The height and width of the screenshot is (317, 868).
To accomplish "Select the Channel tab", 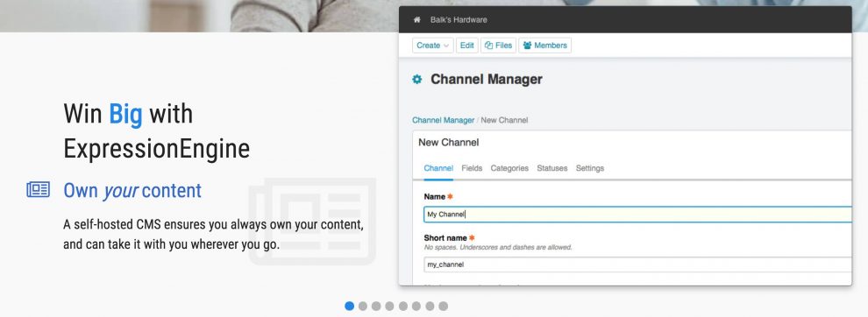I will [438, 168].
